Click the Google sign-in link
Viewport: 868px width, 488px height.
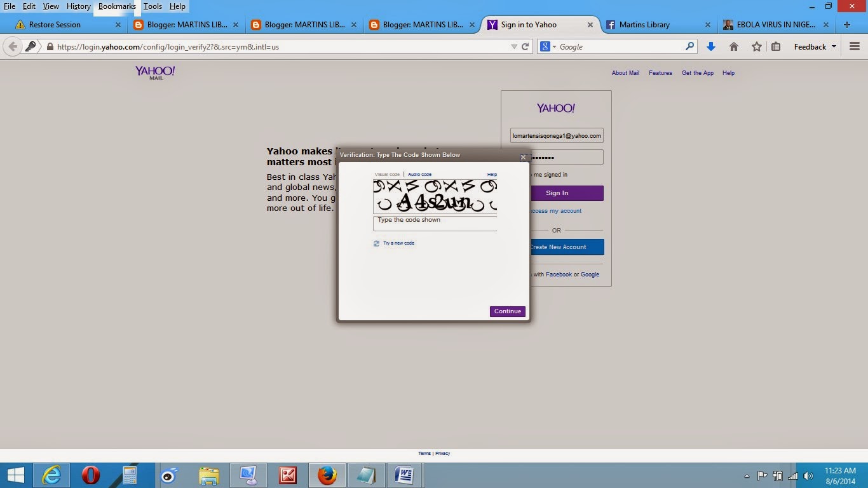[590, 274]
